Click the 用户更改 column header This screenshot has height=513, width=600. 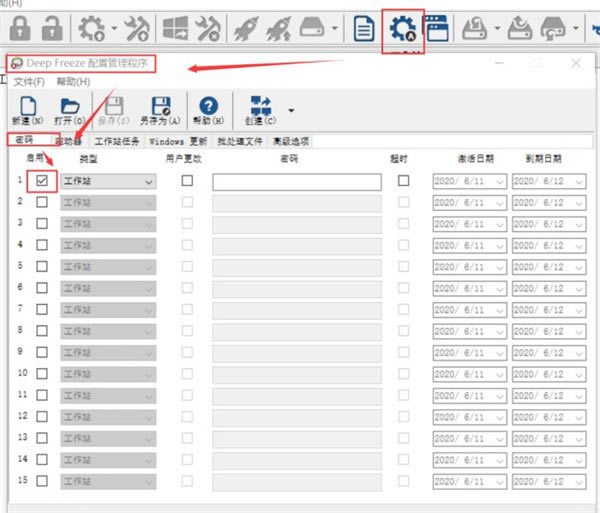[184, 158]
